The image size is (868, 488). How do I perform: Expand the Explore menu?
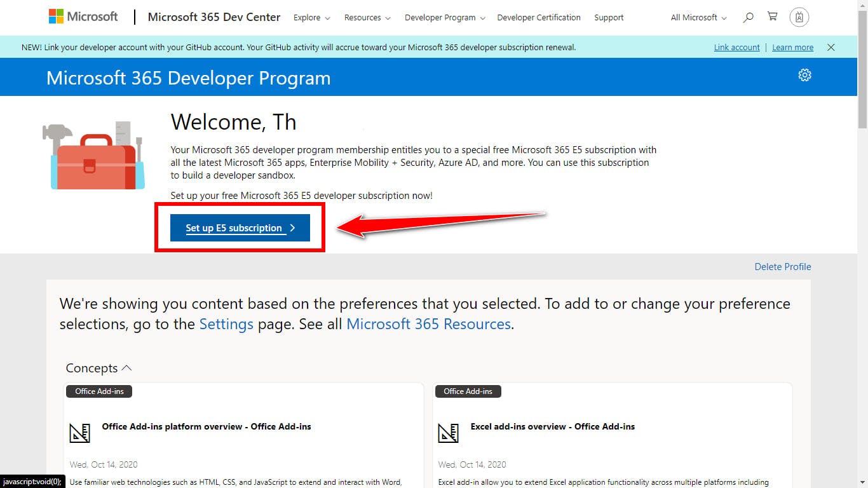click(x=311, y=18)
